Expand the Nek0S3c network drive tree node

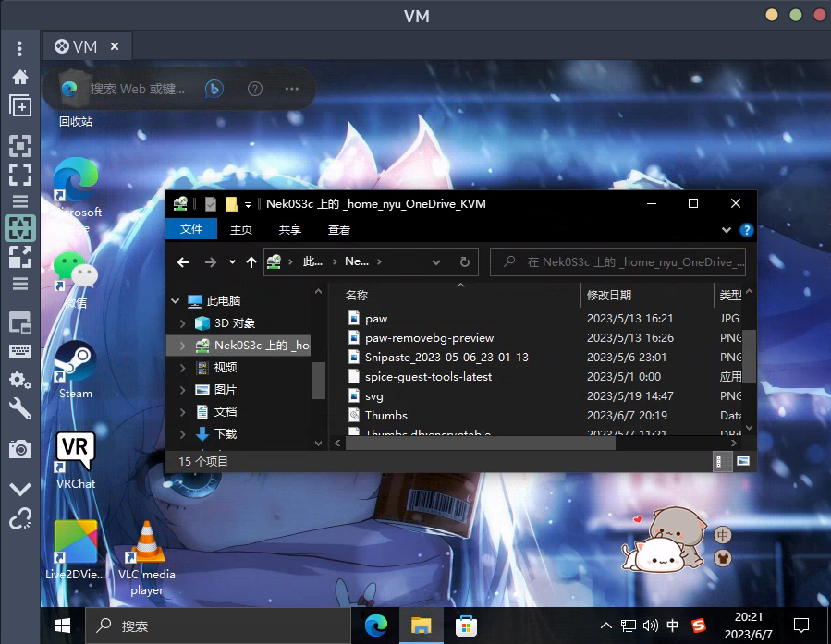click(183, 346)
